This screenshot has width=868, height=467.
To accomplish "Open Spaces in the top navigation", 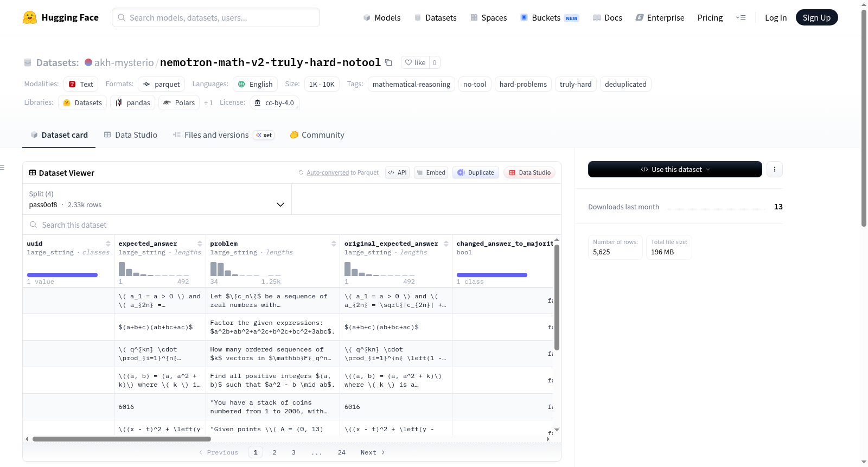I will click(488, 17).
